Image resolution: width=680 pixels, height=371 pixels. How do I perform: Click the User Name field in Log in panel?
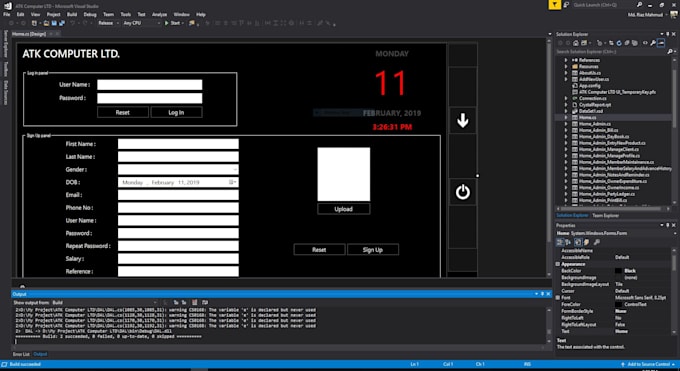point(150,85)
